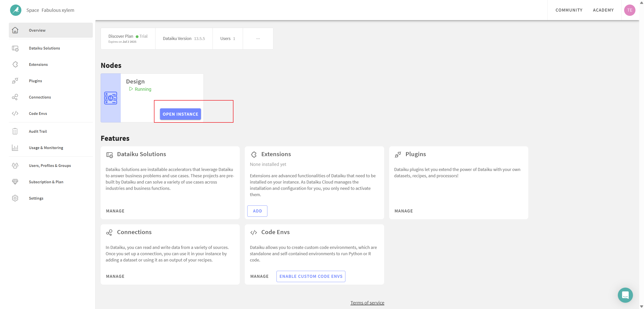Select Code Envs in the sidebar
644x309 pixels.
tap(51, 114)
